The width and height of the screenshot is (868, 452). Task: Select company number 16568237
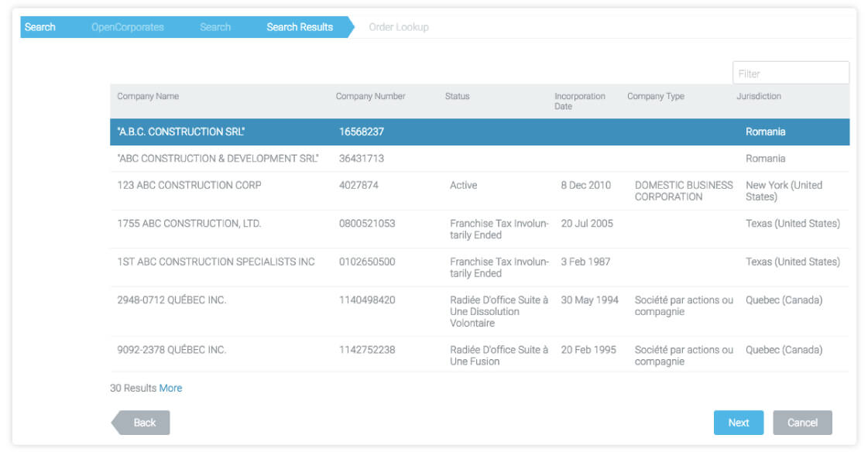[x=362, y=132]
